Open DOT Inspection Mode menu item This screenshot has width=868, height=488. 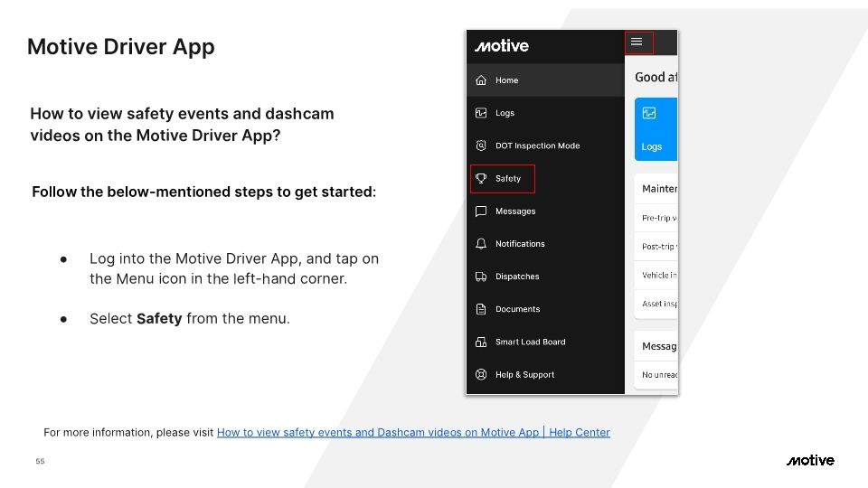pos(545,145)
